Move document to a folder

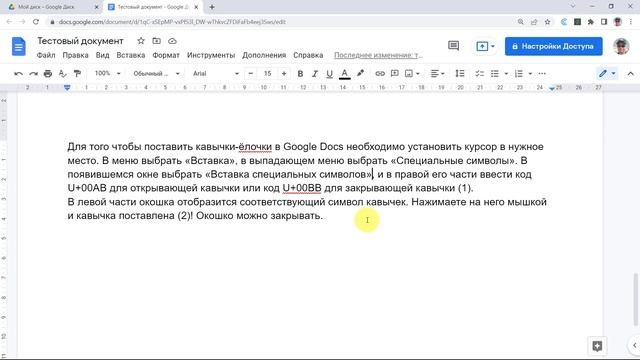point(156,41)
